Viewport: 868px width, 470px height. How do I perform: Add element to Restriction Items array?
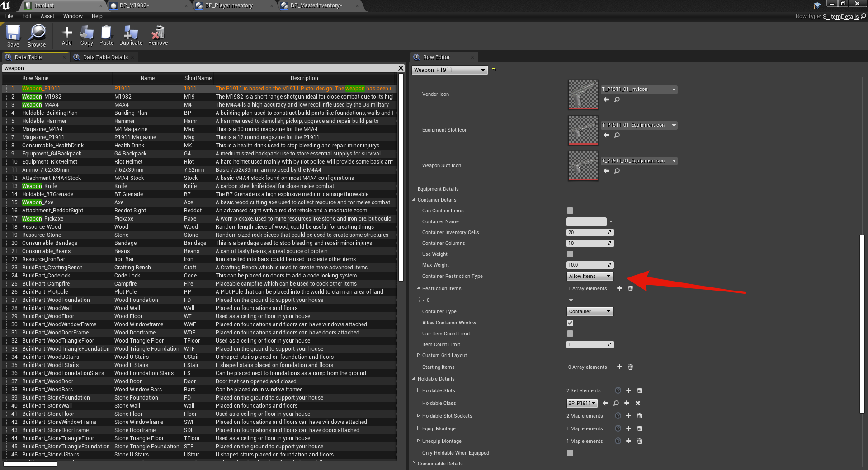tap(619, 288)
